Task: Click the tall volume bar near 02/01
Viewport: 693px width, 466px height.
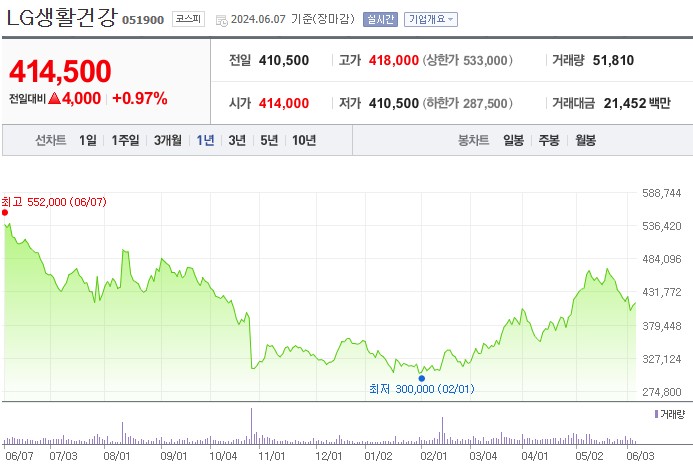Action: coord(442,431)
